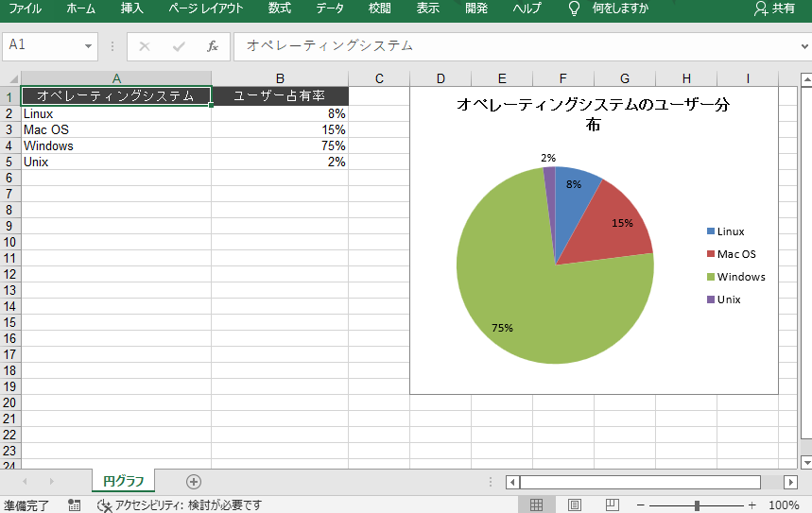The height and width of the screenshot is (513, 812).
Task: Select the ユーザー占有率 header cell
Action: [x=280, y=96]
